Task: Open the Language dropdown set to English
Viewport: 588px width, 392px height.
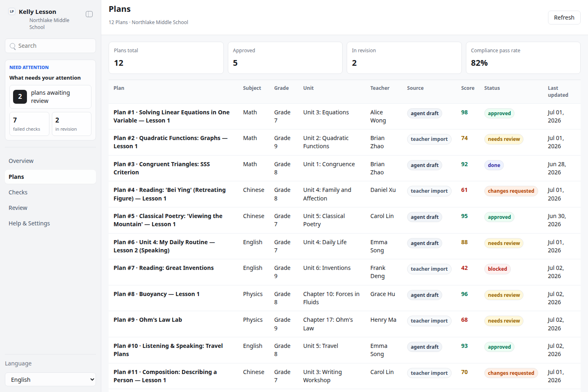Action: click(50, 379)
